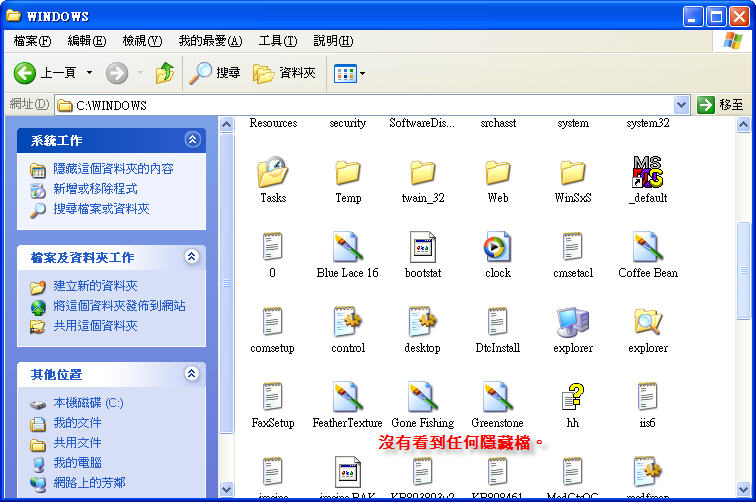Open the 檔案(F) menu
The height and width of the screenshot is (502, 756).
tap(32, 41)
